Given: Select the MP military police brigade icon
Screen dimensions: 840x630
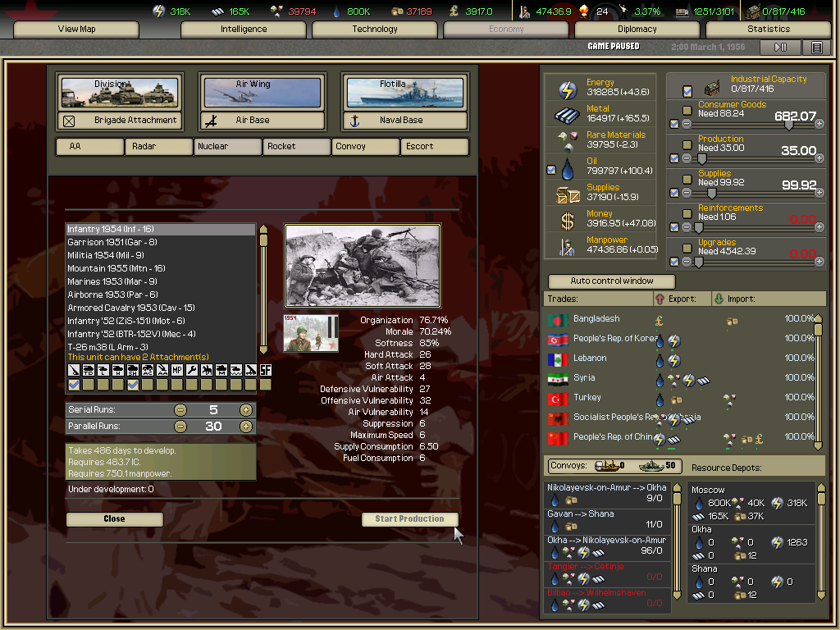Looking at the screenshot, I should click(x=176, y=371).
